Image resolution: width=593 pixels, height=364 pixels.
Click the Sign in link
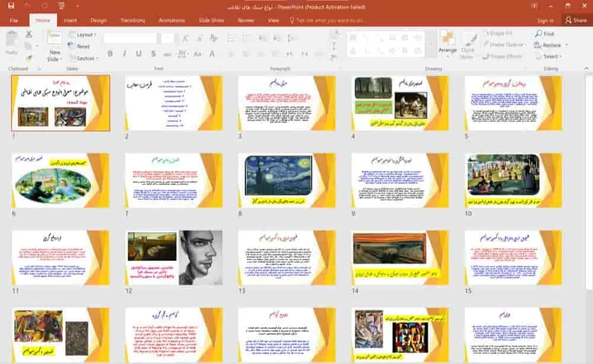545,20
